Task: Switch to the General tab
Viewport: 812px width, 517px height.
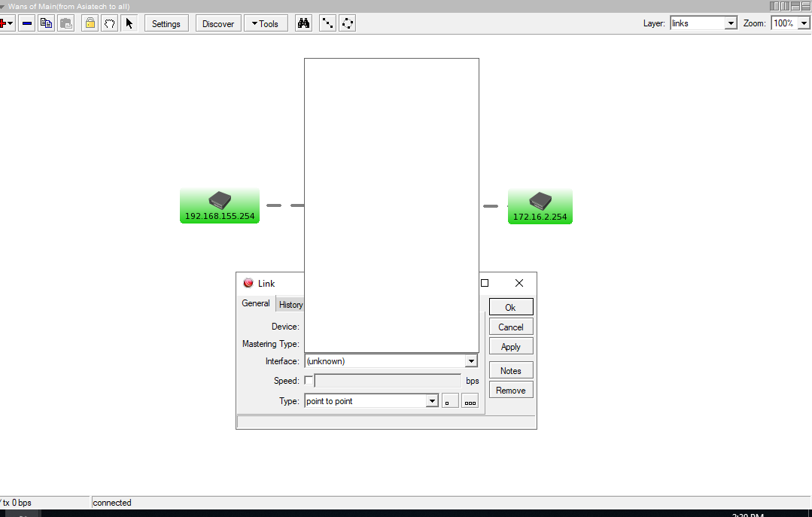Action: click(x=256, y=303)
